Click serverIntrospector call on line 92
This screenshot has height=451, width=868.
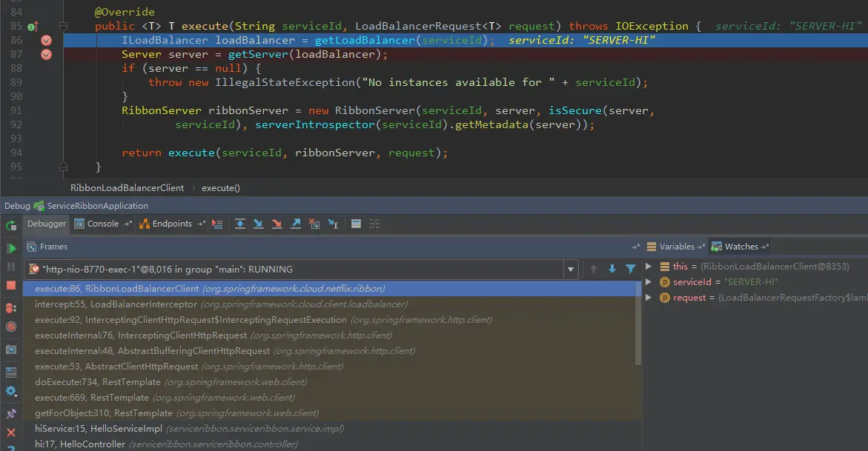click(x=315, y=124)
